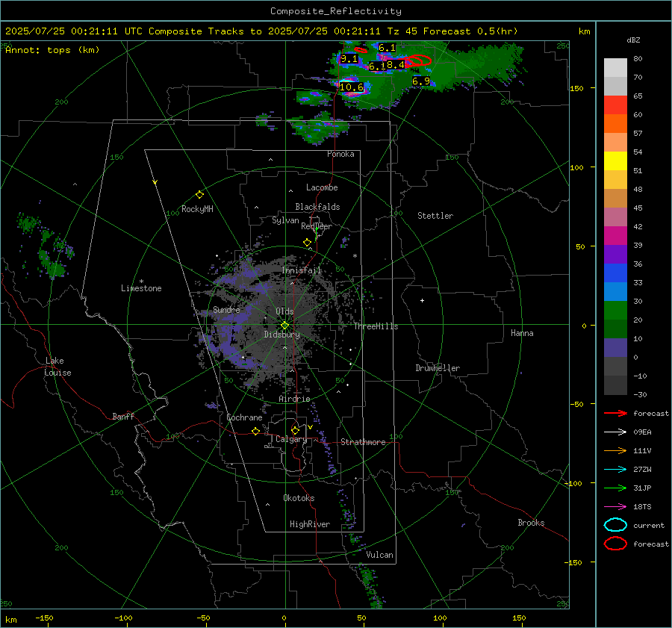Click the Lacombe city label

pyautogui.click(x=322, y=187)
